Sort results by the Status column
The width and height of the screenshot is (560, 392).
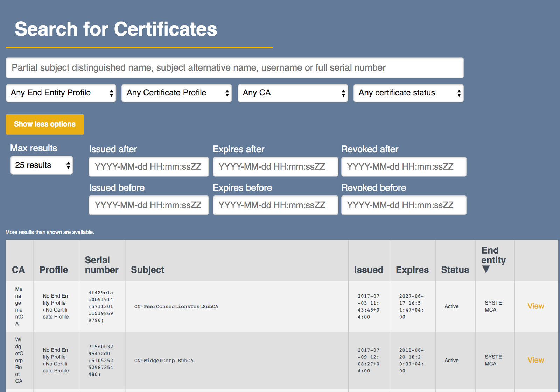[x=455, y=270]
